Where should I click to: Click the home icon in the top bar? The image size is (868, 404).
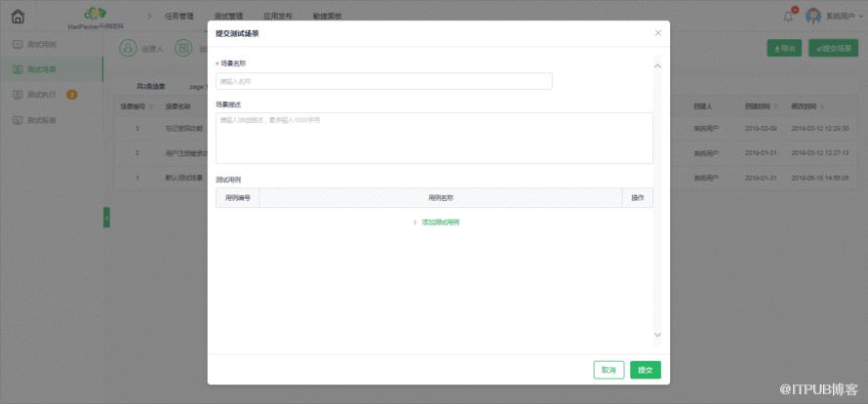18,17
